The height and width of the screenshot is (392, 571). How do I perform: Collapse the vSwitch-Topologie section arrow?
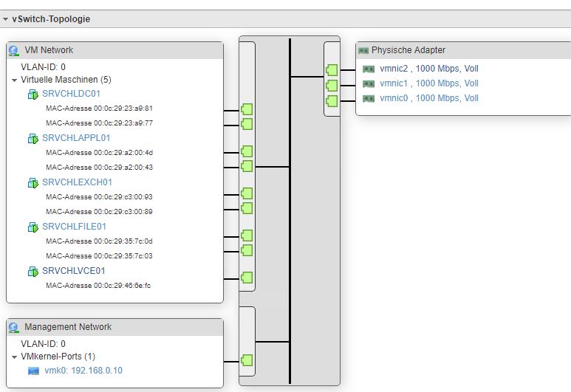pyautogui.click(x=6, y=19)
